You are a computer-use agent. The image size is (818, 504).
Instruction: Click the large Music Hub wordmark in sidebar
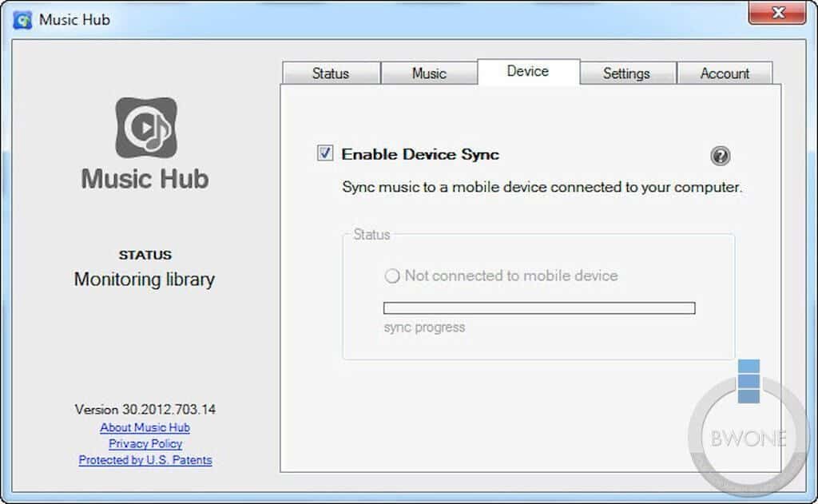pos(145,179)
